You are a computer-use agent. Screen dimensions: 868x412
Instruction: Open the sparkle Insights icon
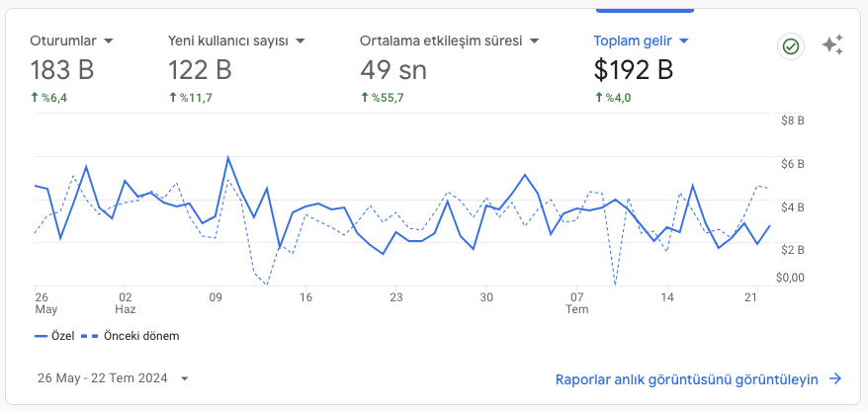pos(832,45)
